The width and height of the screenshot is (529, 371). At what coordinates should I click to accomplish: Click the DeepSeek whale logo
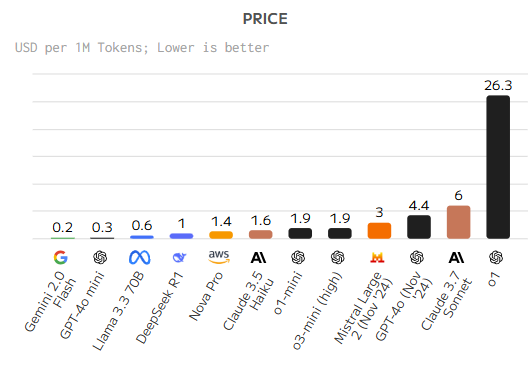coord(179,258)
